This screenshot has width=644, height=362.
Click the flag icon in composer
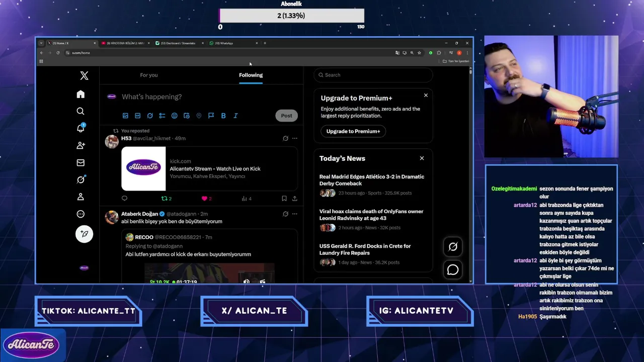[x=211, y=116]
